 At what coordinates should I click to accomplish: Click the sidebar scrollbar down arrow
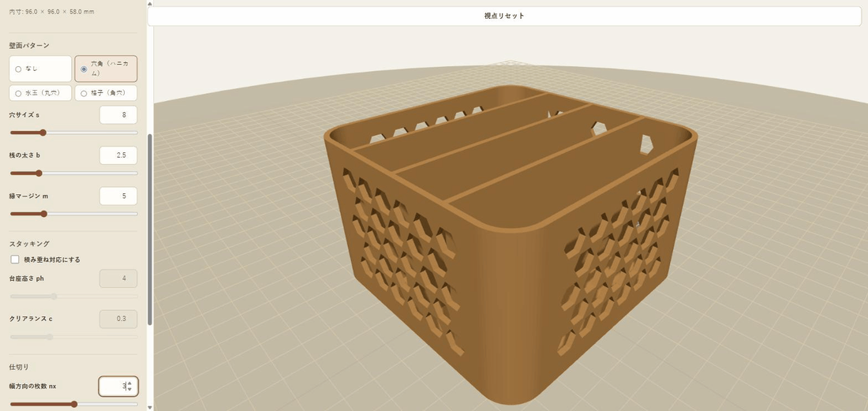coord(150,408)
